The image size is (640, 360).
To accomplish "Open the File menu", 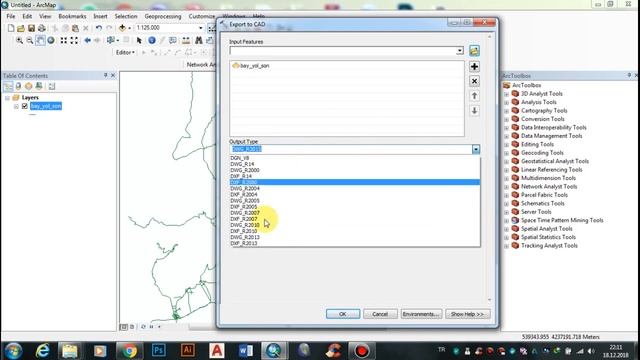I will coord(11,16).
